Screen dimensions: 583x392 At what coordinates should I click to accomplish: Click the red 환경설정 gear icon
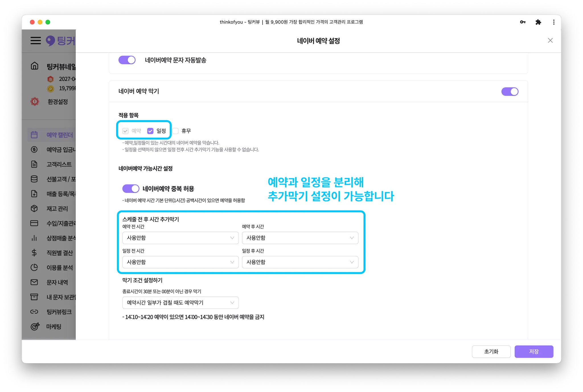click(x=35, y=102)
